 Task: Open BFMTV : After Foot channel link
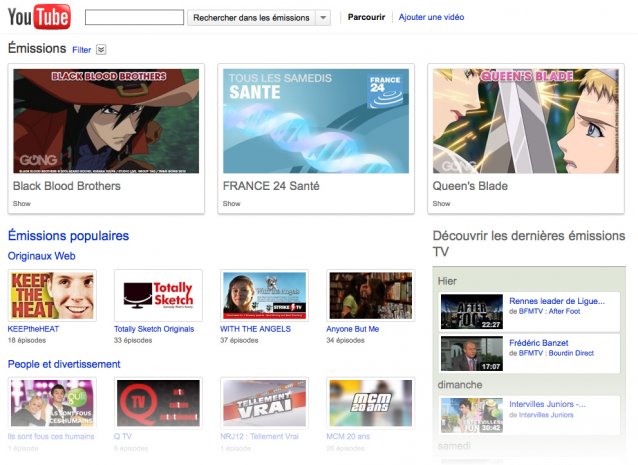click(549, 311)
